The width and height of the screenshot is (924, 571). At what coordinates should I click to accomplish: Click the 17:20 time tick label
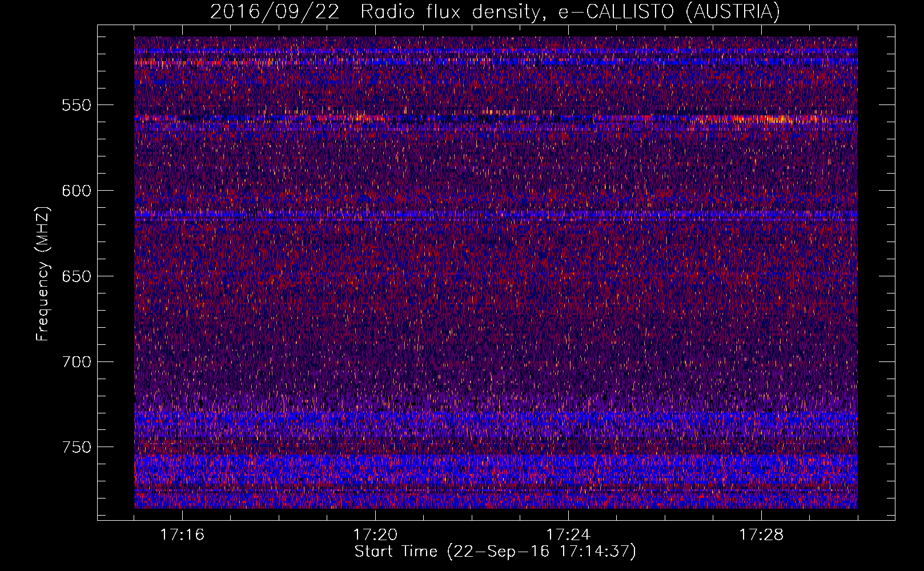pyautogui.click(x=375, y=535)
